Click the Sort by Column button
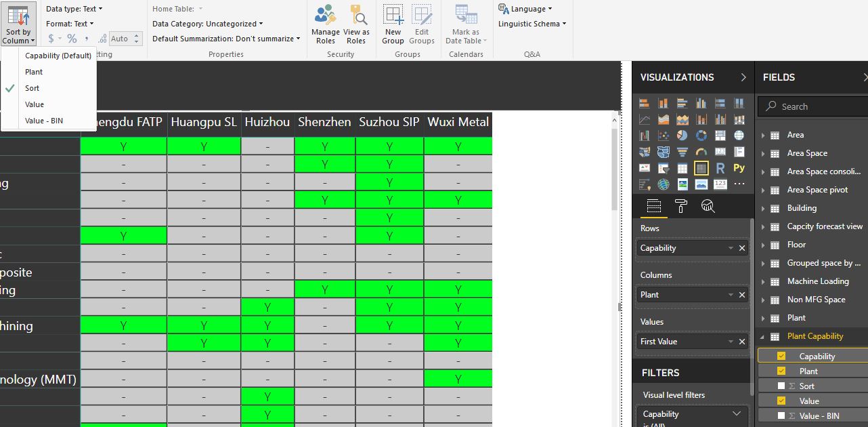This screenshot has width=868, height=427. pos(18,24)
